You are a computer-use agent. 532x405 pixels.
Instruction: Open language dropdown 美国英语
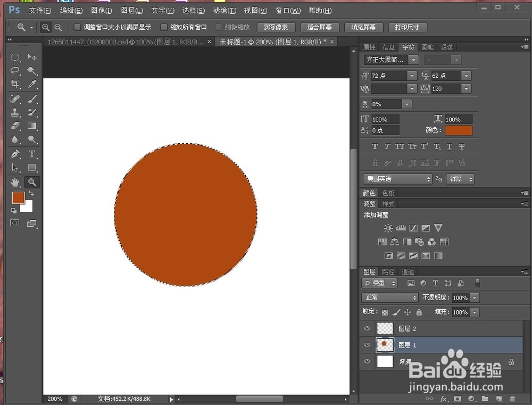tap(397, 179)
